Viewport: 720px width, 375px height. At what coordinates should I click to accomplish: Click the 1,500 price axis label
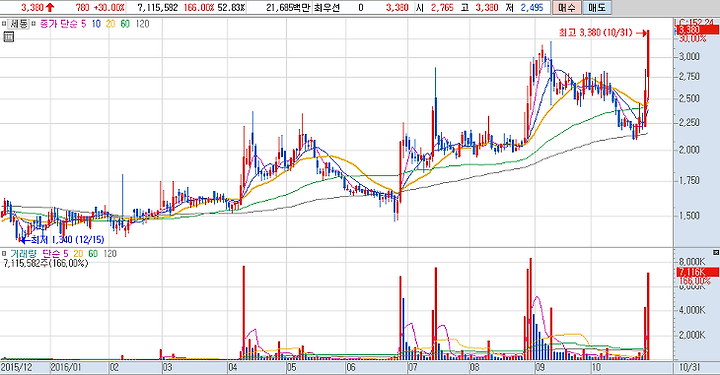tap(689, 216)
